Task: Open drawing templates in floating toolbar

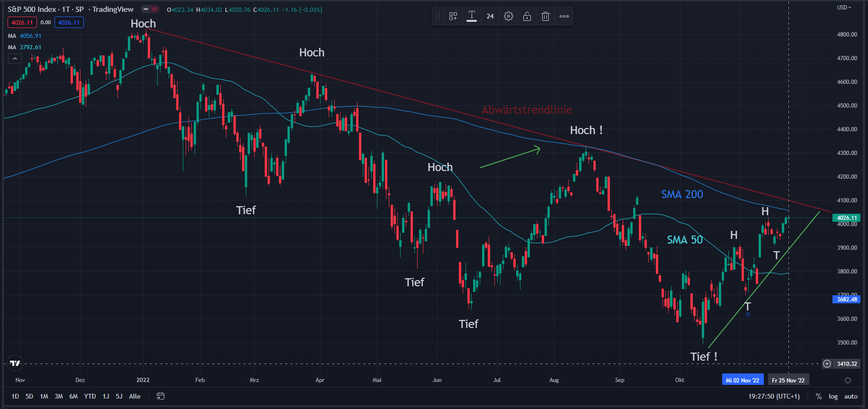Action: tap(453, 17)
